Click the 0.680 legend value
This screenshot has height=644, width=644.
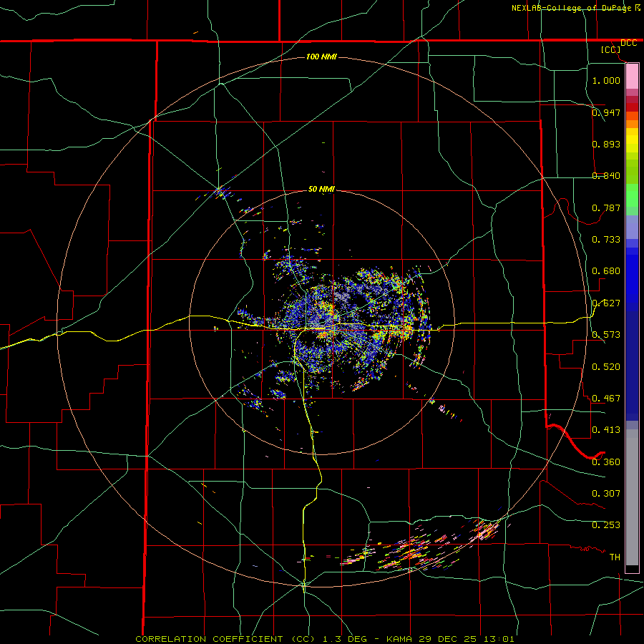606,271
